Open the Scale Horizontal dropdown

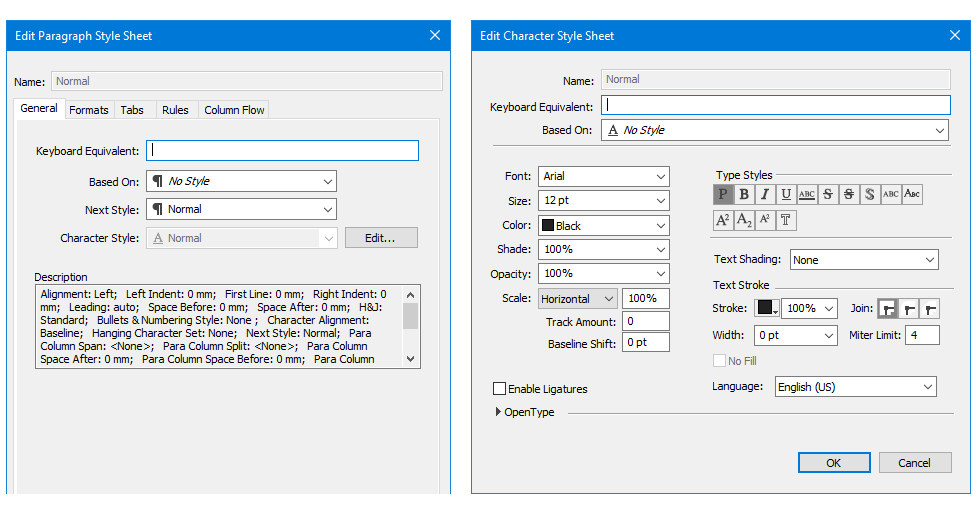pyautogui.click(x=578, y=299)
